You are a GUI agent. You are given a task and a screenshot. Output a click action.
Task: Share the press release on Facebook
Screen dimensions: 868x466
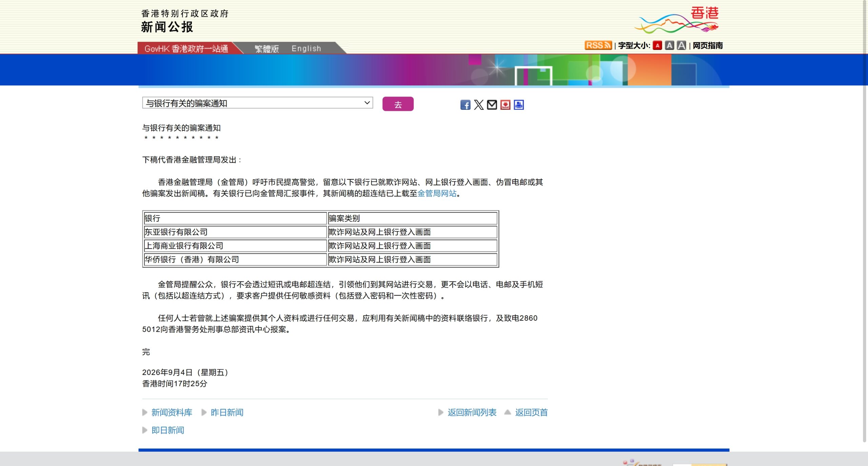(x=465, y=105)
